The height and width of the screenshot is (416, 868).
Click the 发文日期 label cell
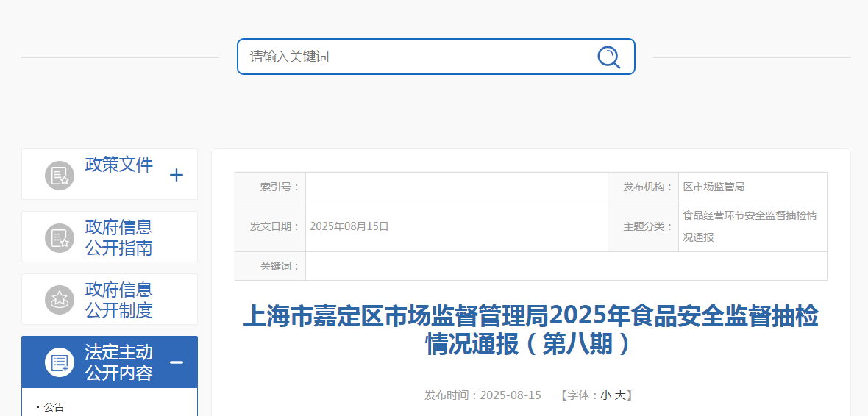pyautogui.click(x=270, y=226)
